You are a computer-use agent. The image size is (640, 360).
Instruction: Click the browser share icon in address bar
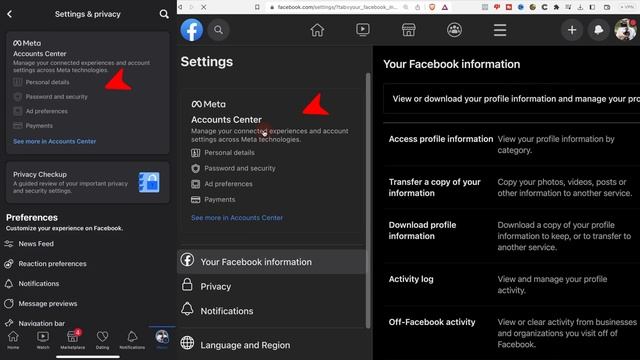(x=418, y=7)
